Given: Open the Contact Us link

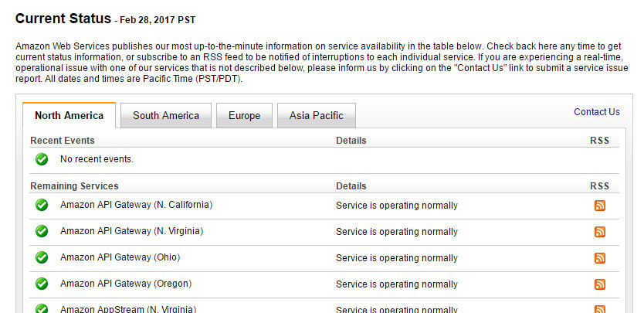Looking at the screenshot, I should [596, 112].
